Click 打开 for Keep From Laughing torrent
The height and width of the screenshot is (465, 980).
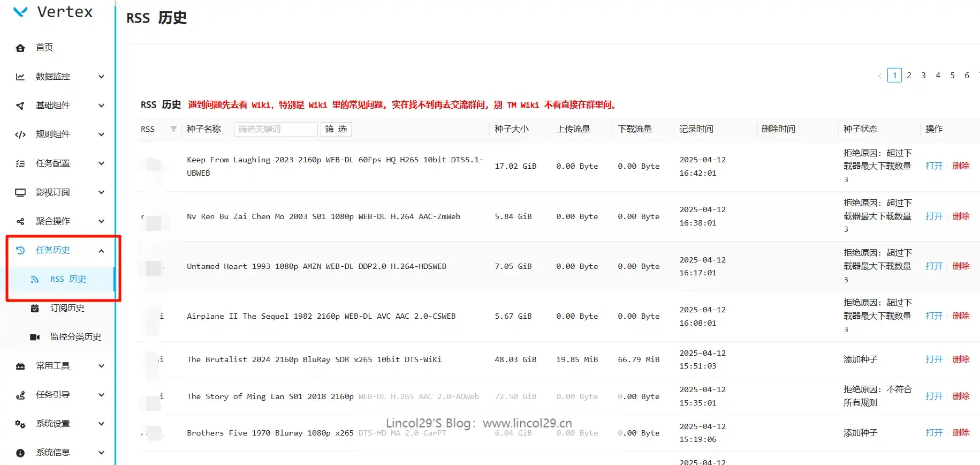[x=933, y=166]
